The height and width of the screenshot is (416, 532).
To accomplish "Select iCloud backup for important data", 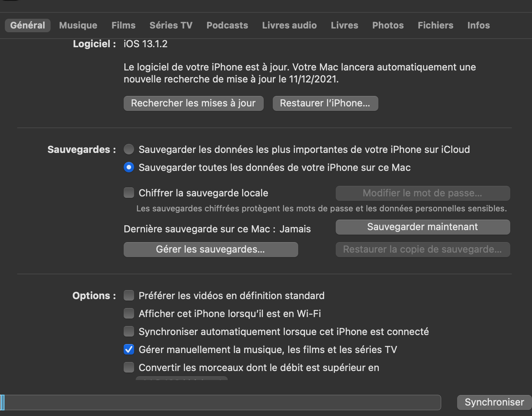I will 129,149.
